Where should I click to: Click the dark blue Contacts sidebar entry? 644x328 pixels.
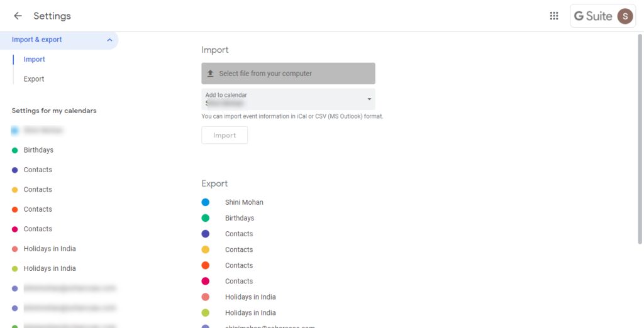pos(38,170)
